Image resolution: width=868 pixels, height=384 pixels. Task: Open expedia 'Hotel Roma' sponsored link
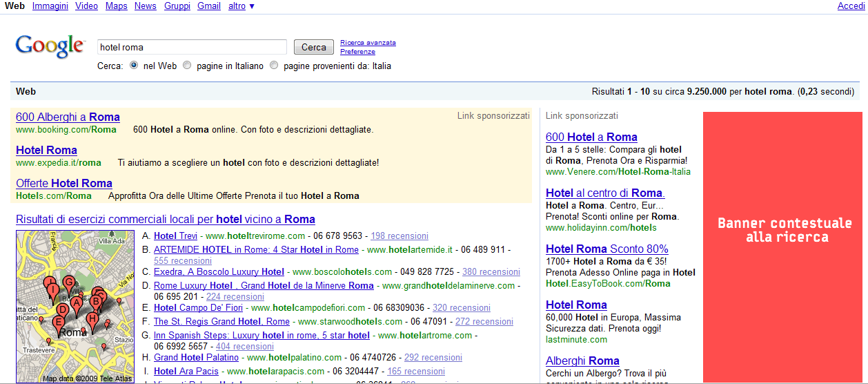click(x=46, y=150)
